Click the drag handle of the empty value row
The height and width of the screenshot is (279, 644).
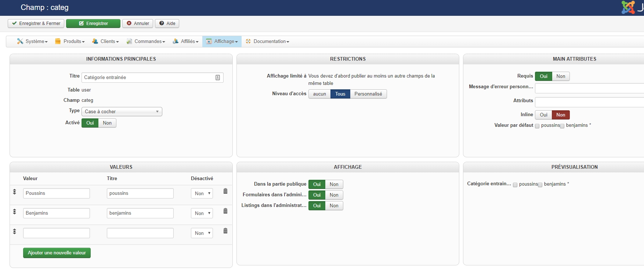point(15,231)
